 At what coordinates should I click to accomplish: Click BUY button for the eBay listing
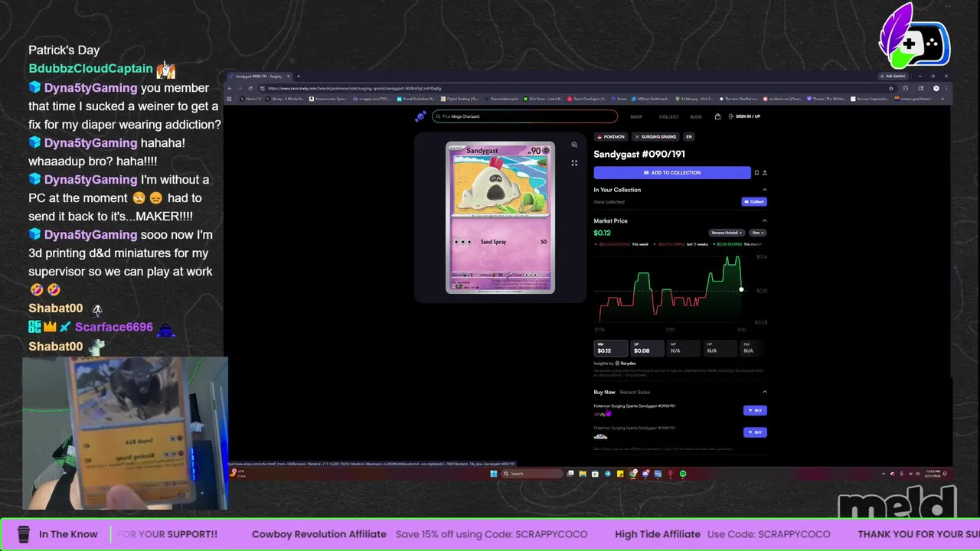pos(755,410)
